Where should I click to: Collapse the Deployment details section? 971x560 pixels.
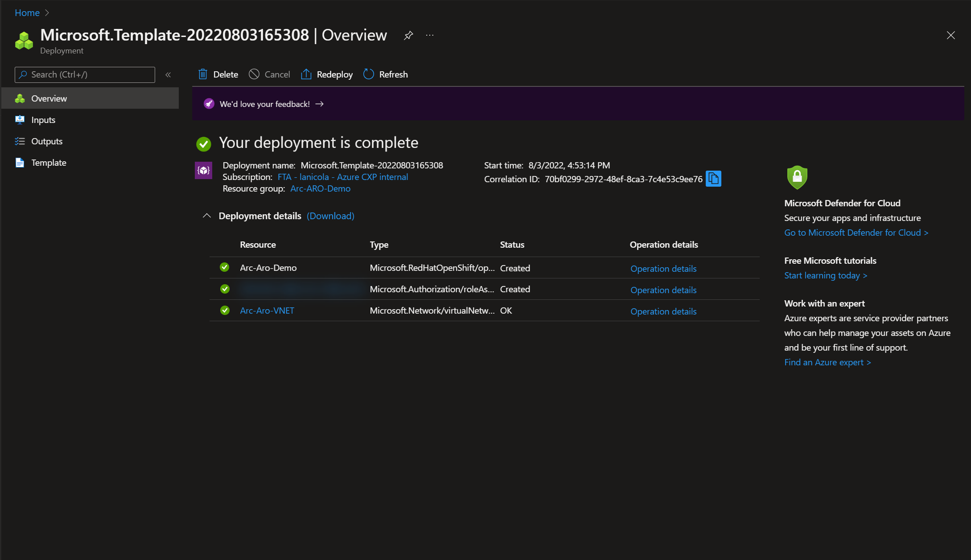(207, 216)
